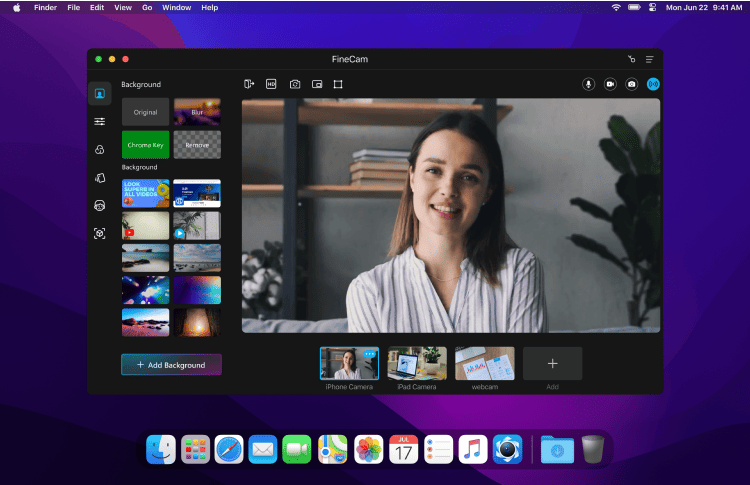Click the Add Background button
The image size is (750, 485).
[x=171, y=365]
